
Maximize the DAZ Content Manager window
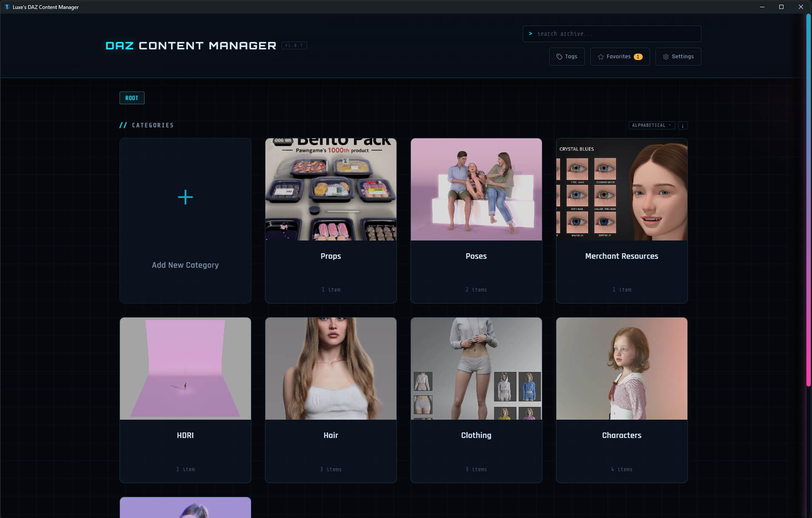pyautogui.click(x=781, y=7)
